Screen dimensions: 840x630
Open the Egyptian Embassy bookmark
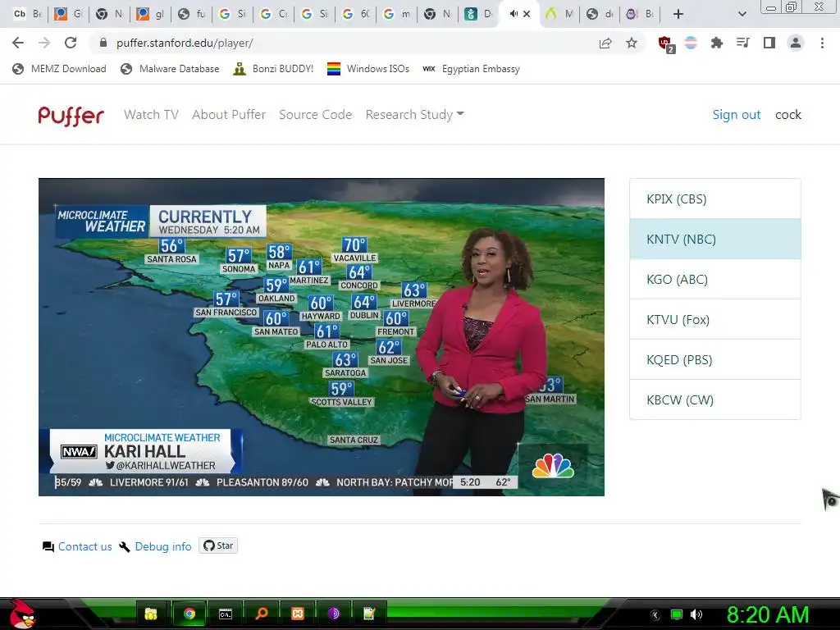471,69
